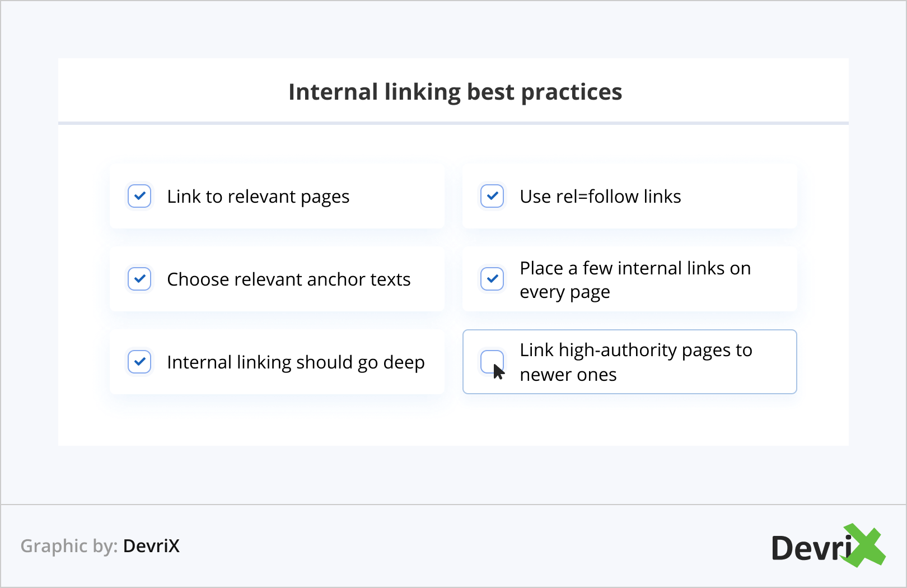Viewport: 907px width, 588px height.
Task: Click the divider line beneath the heading
Action: click(453, 123)
